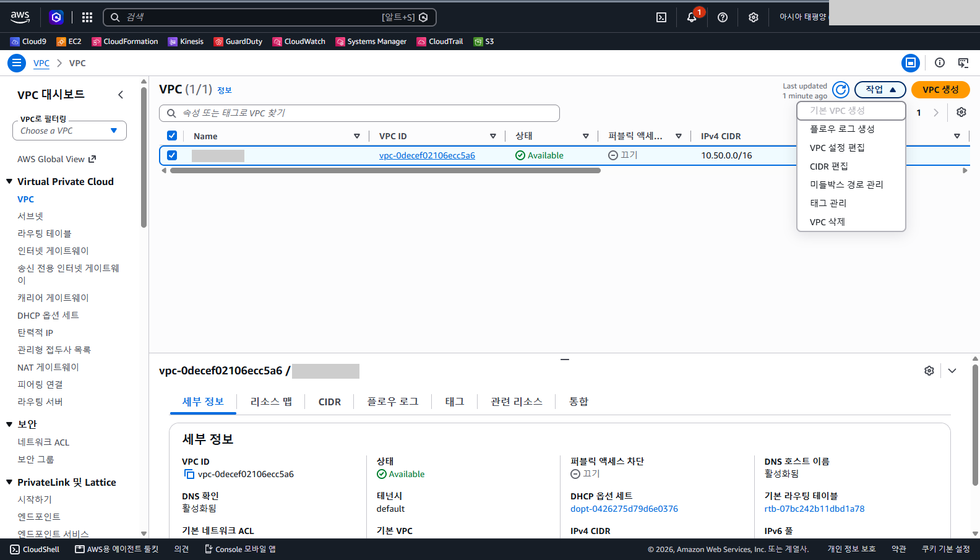Screen dimensions: 980x560
Task: Open Systems Manager bookmark shortcut
Action: coord(371,41)
